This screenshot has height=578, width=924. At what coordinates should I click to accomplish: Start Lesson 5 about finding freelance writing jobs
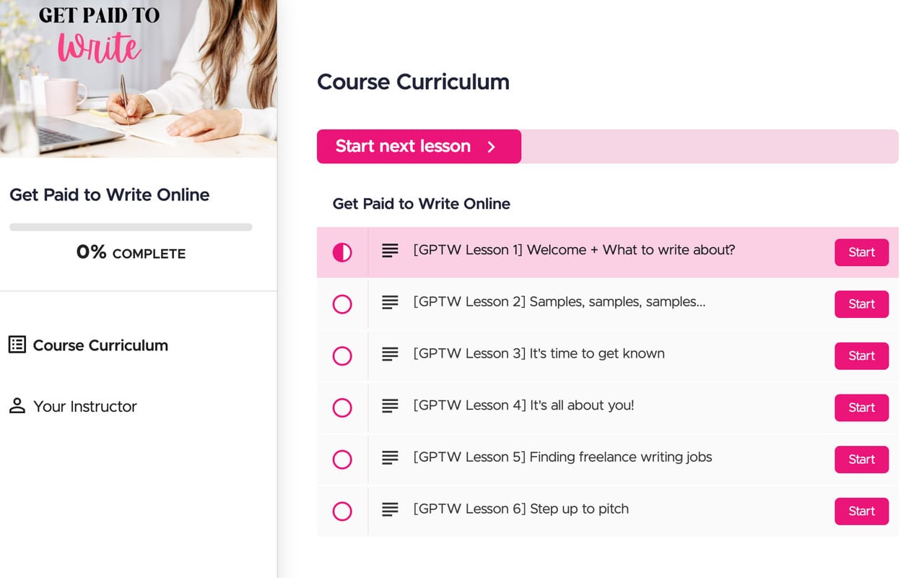coord(861,459)
